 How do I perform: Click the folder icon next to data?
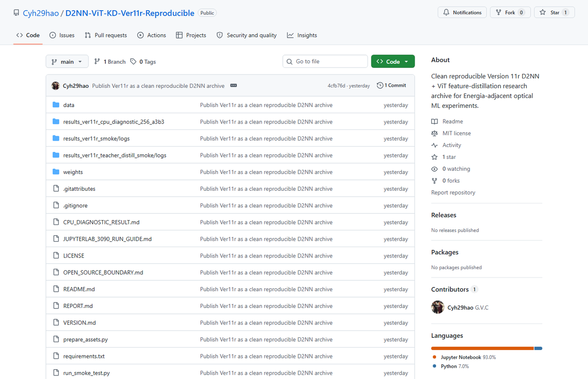(56, 105)
